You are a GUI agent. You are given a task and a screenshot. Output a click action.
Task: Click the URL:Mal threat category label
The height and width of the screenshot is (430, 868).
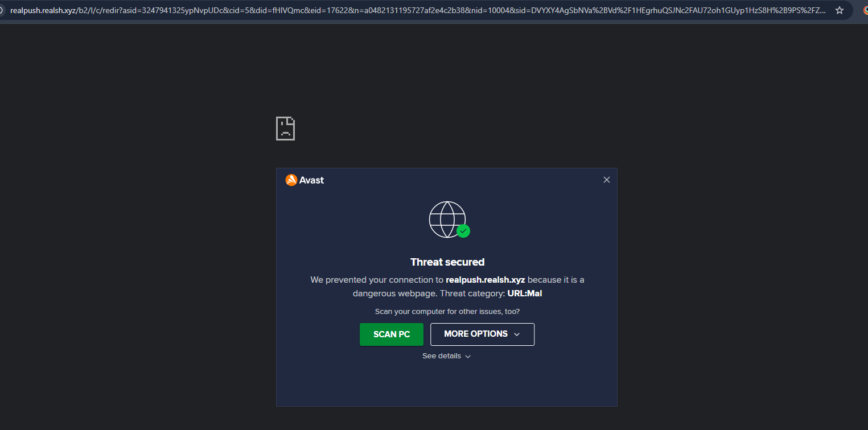525,293
